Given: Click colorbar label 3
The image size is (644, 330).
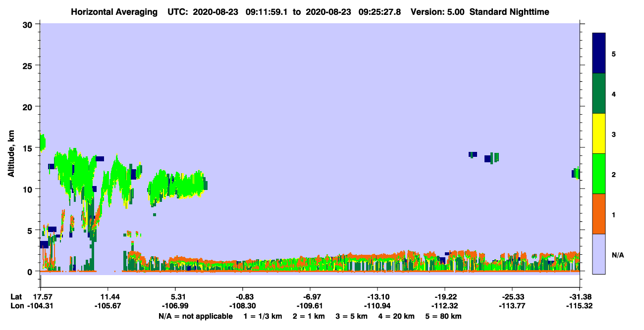Looking at the screenshot, I should click(x=613, y=134).
